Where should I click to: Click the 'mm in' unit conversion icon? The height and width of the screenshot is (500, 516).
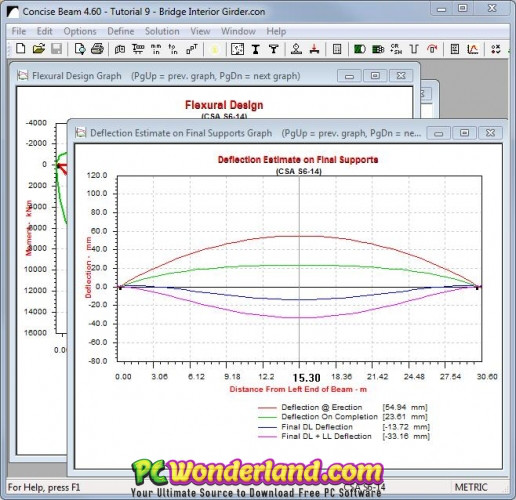[x=156, y=49]
